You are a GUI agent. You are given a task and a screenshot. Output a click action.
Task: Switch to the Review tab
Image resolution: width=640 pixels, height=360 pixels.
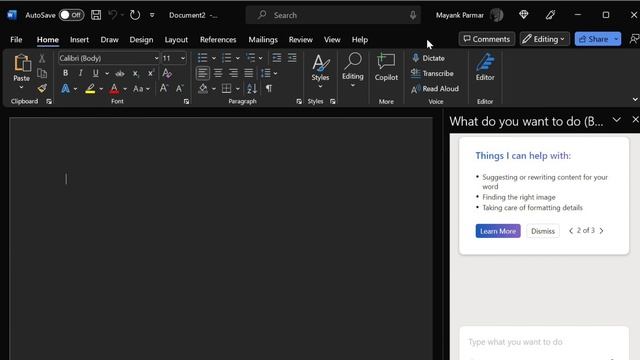300,40
